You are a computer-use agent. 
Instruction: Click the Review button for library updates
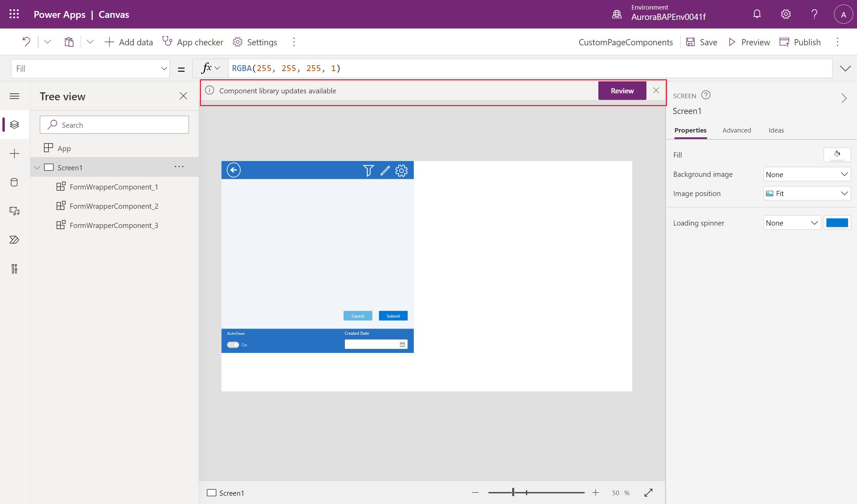pos(622,90)
